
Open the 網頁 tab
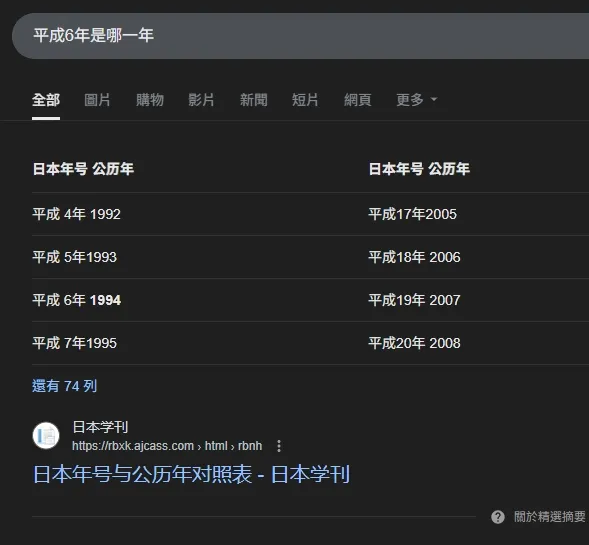tap(358, 100)
